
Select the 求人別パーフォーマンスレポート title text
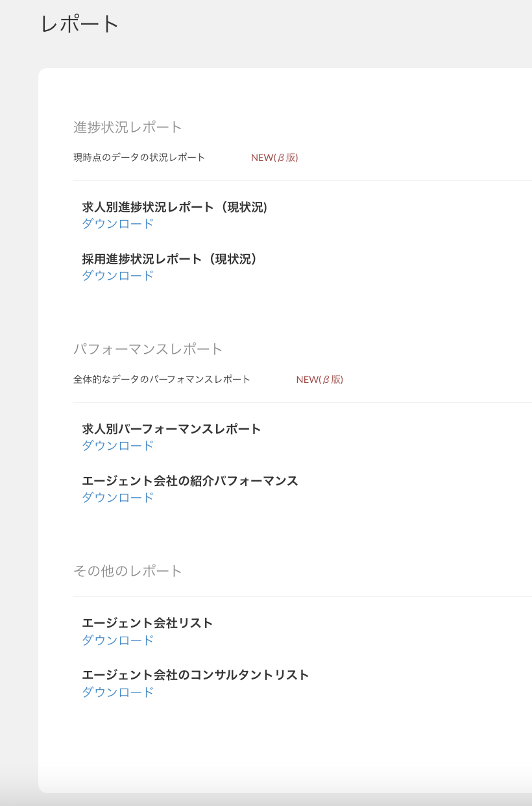171,428
